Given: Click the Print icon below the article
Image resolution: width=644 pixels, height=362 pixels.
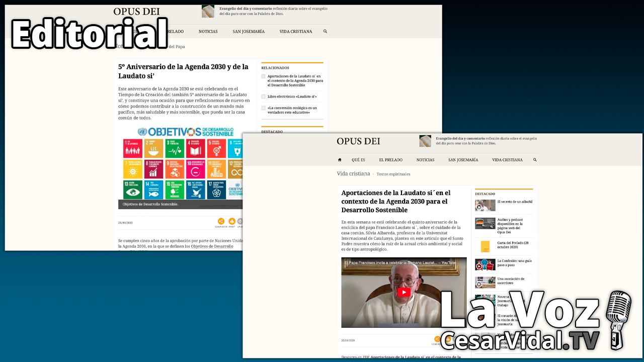Looking at the screenshot, I should click(x=232, y=220).
